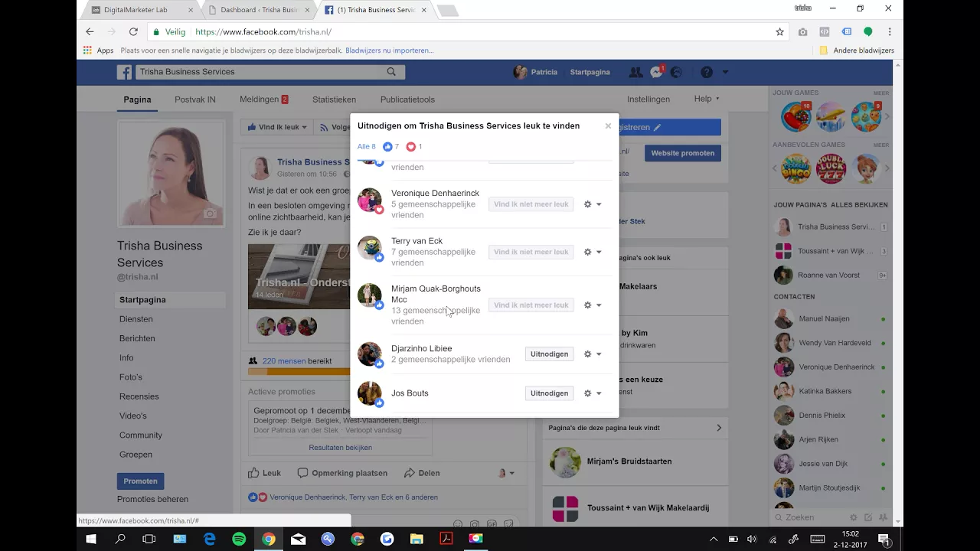Screen dimensions: 980x551
Task: Click the camera extension icon
Action: point(802,32)
